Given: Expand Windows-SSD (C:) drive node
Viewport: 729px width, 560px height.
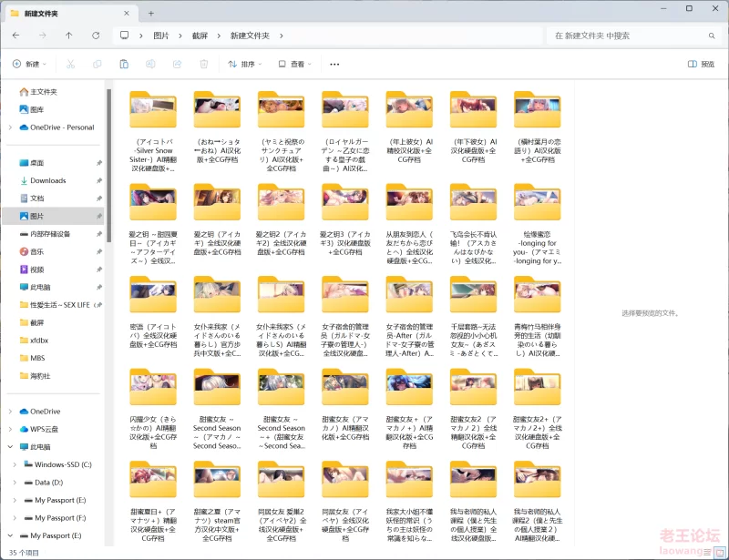Looking at the screenshot, I should [15, 464].
